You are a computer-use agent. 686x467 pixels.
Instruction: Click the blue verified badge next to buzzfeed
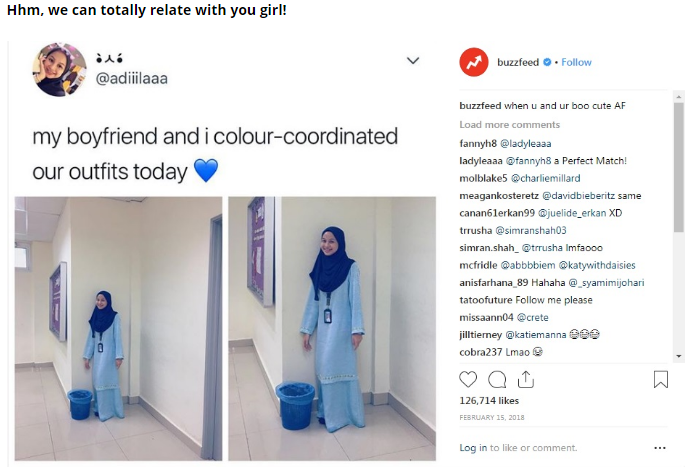click(547, 63)
